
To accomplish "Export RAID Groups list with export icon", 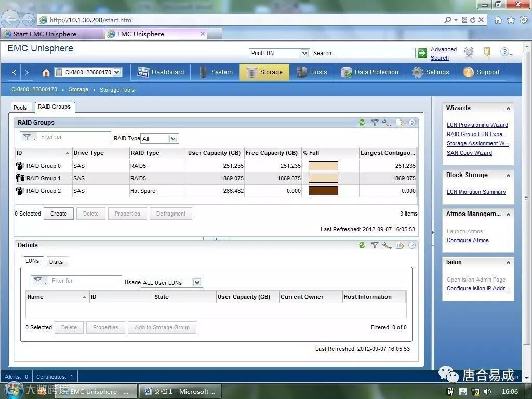I will 400,123.
